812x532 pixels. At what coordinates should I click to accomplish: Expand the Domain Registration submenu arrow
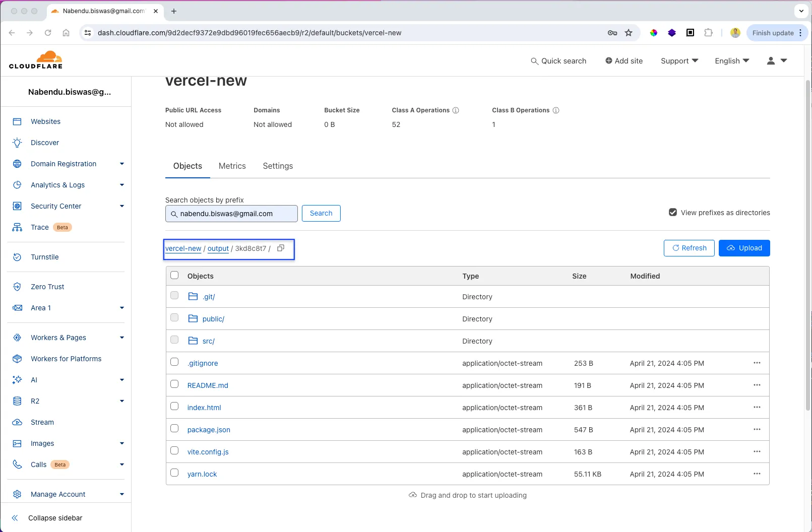(122, 164)
